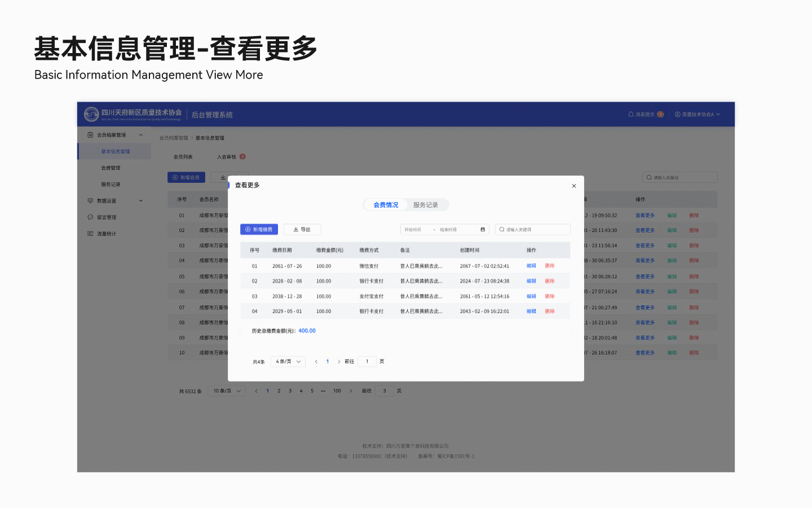Image resolution: width=812 pixels, height=508 pixels.
Task: Open the 4条/页 page size dropdown
Action: click(x=288, y=362)
